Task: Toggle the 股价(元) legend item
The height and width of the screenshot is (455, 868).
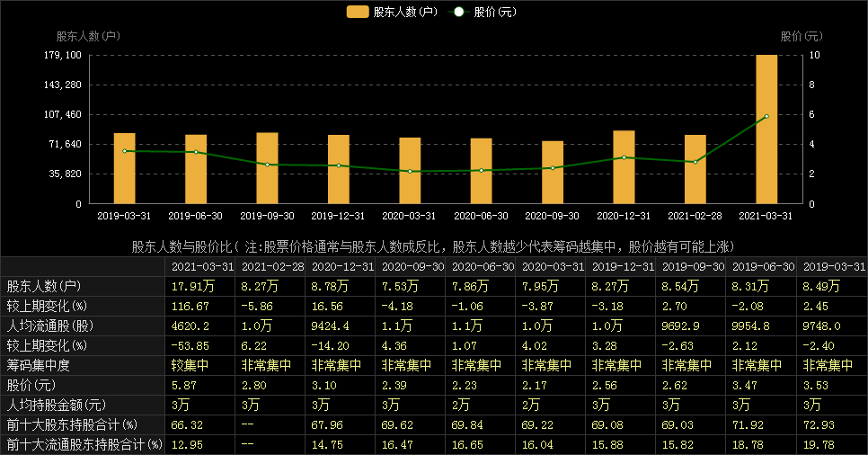Action: coord(483,12)
